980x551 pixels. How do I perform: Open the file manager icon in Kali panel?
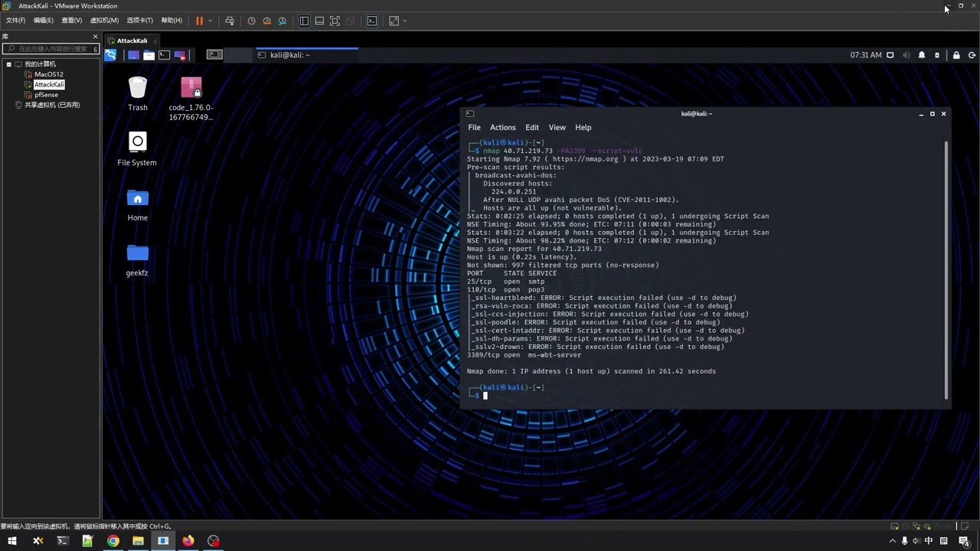coord(149,55)
